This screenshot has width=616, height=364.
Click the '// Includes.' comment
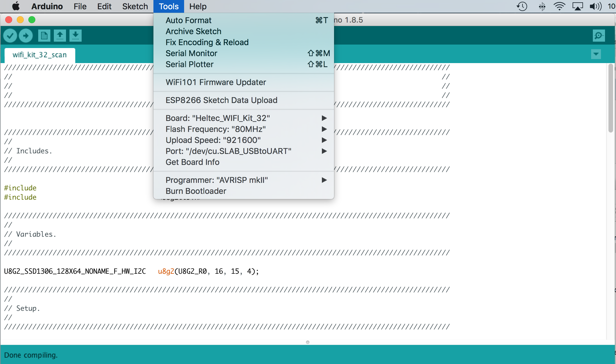tap(28, 151)
